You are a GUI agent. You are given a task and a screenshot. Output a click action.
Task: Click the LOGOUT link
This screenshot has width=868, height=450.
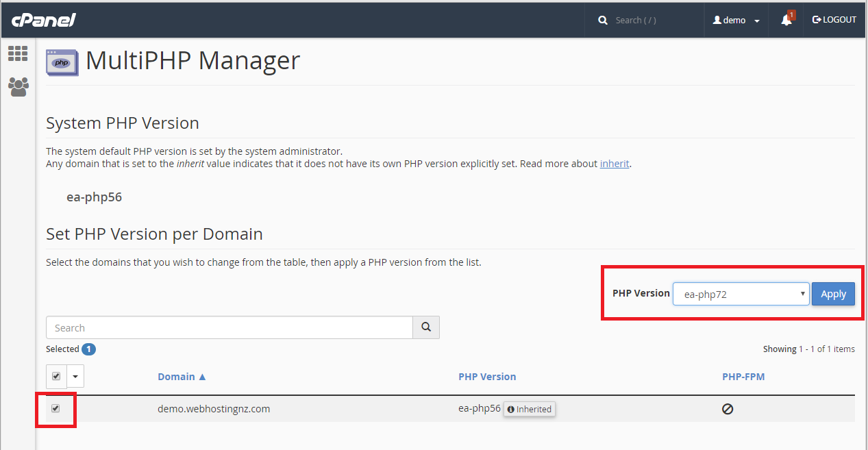point(834,20)
